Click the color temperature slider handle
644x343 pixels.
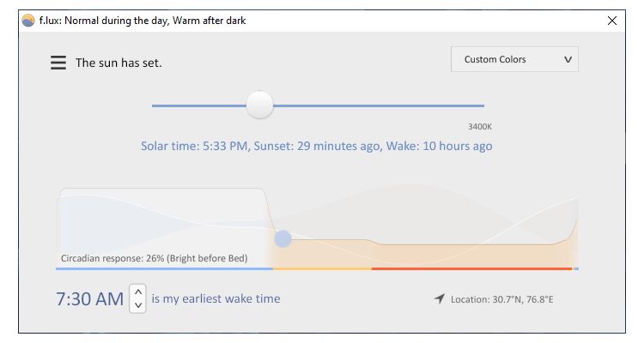[259, 105]
